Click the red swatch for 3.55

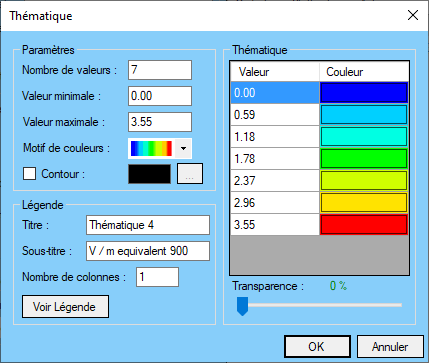[x=364, y=225]
